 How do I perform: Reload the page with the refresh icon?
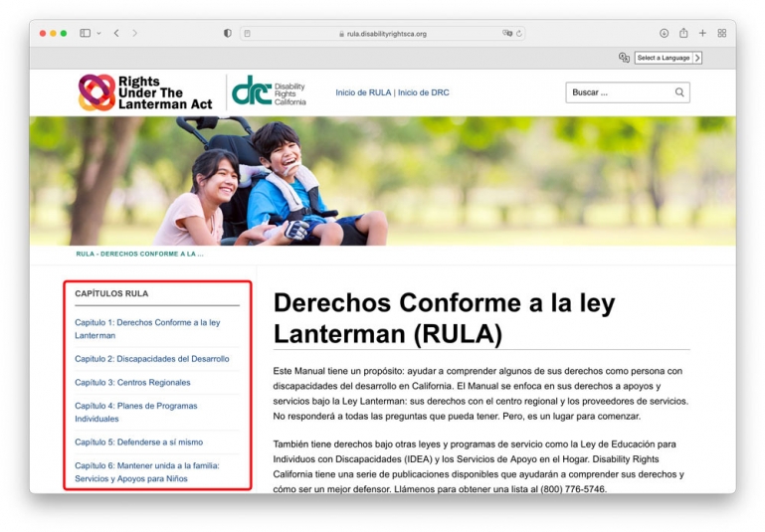pyautogui.click(x=519, y=34)
